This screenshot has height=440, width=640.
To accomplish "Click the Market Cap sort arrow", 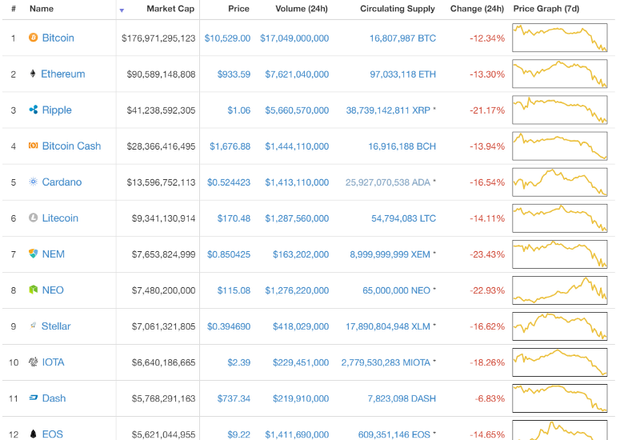I will pyautogui.click(x=122, y=10).
